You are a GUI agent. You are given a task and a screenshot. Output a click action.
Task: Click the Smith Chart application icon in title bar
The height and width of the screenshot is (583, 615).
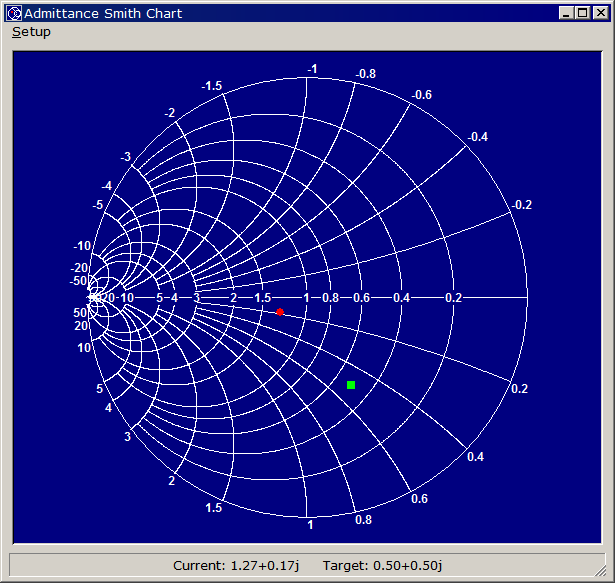(x=14, y=14)
